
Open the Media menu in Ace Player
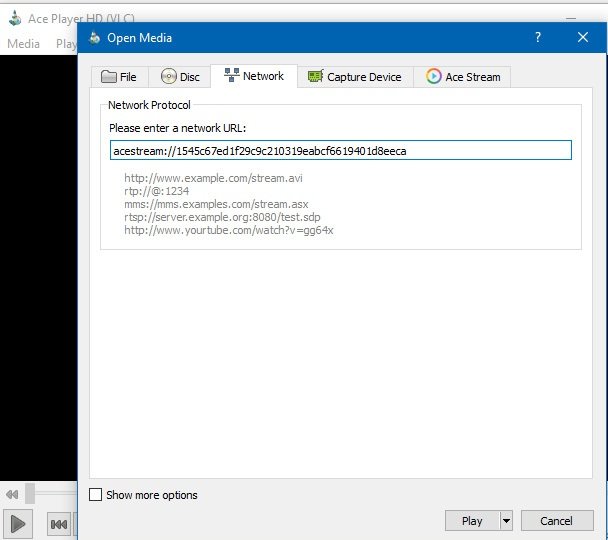click(24, 43)
